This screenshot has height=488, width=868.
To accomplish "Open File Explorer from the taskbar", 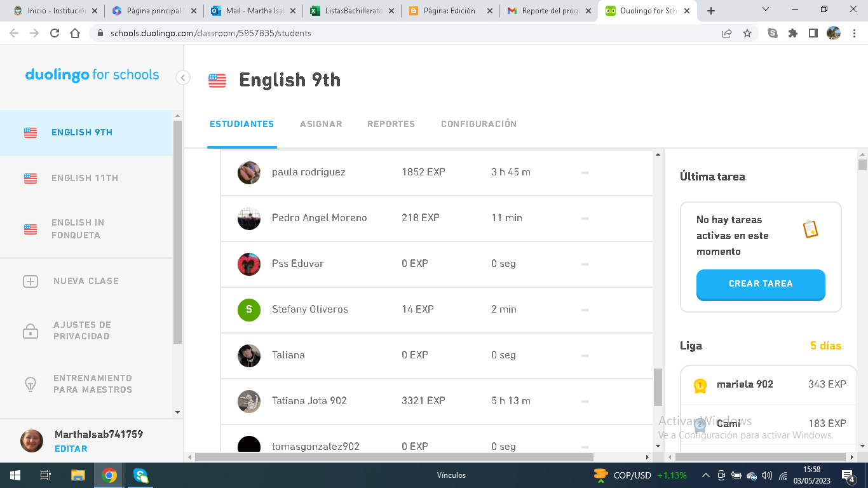I will coord(78,475).
